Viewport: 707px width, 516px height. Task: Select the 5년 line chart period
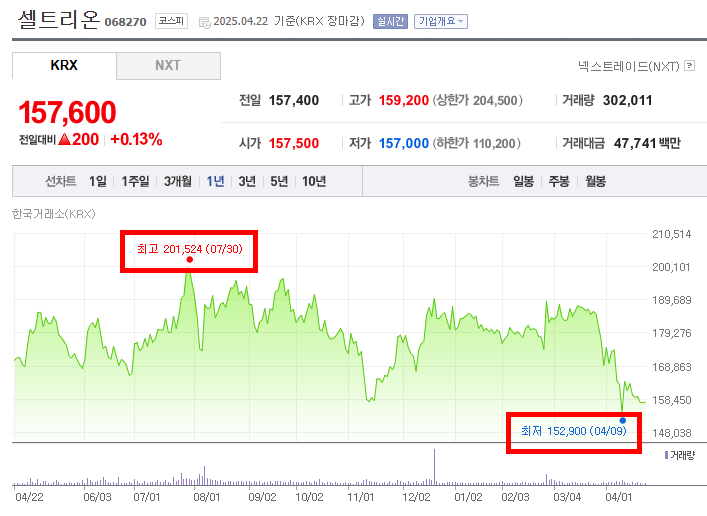tap(279, 181)
